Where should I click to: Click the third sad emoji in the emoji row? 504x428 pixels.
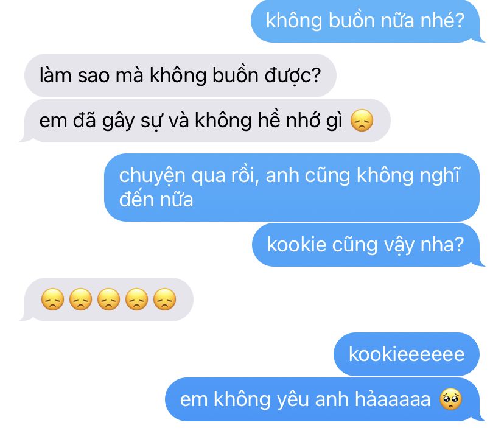tap(108, 300)
